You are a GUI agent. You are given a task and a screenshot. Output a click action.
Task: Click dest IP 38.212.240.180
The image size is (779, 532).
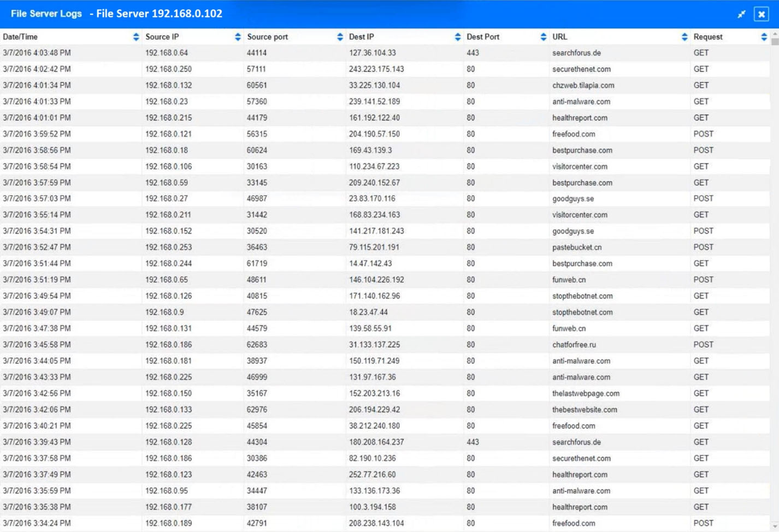coord(374,425)
